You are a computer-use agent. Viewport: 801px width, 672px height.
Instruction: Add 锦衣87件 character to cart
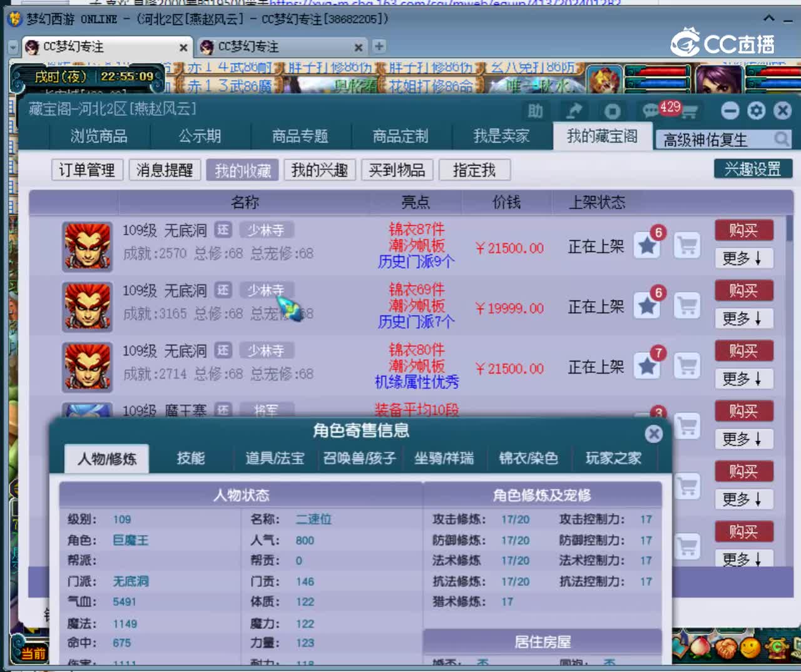pyautogui.click(x=687, y=246)
